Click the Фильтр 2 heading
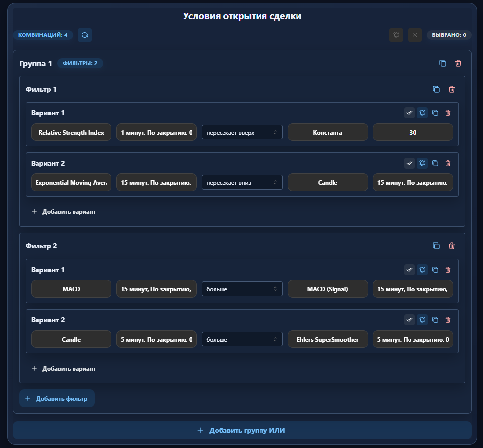483x448 pixels. 41,246
